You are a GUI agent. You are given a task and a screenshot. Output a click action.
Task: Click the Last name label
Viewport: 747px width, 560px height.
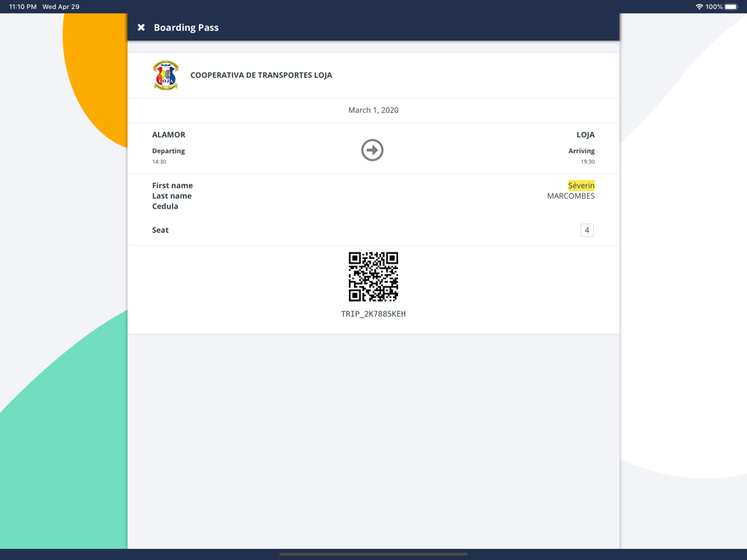point(172,196)
